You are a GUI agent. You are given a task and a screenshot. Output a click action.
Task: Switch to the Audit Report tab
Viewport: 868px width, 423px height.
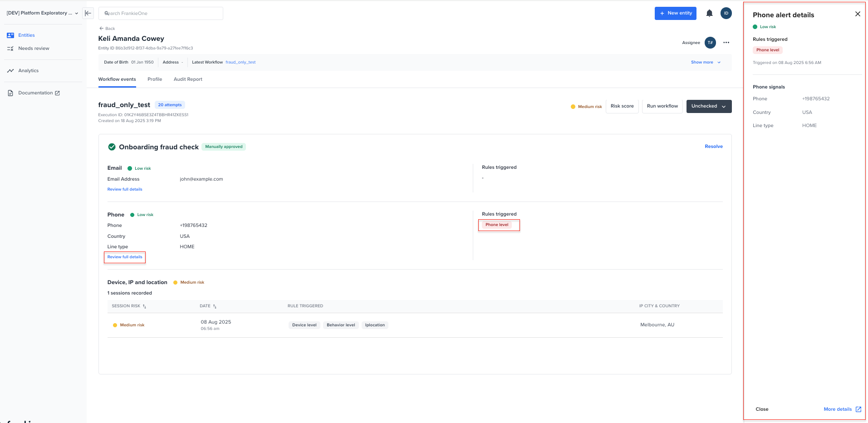point(188,79)
